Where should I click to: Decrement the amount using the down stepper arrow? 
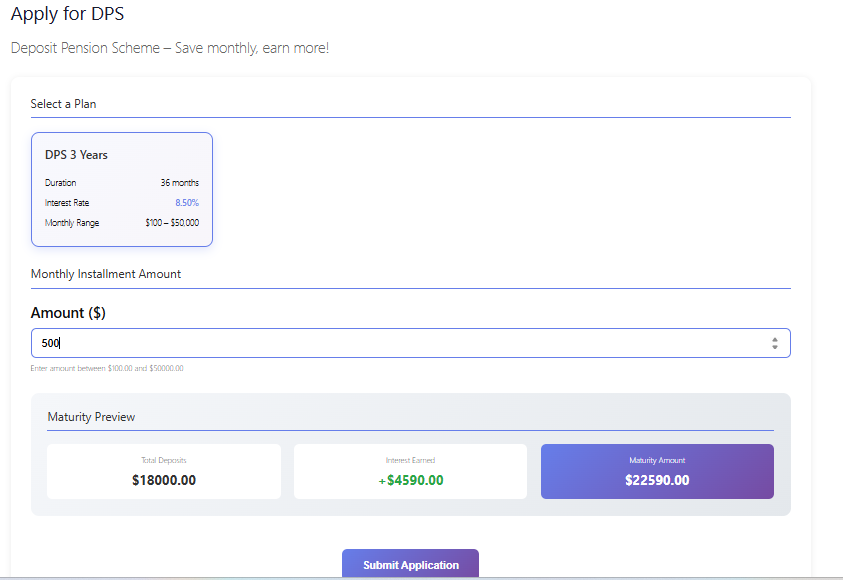point(775,347)
